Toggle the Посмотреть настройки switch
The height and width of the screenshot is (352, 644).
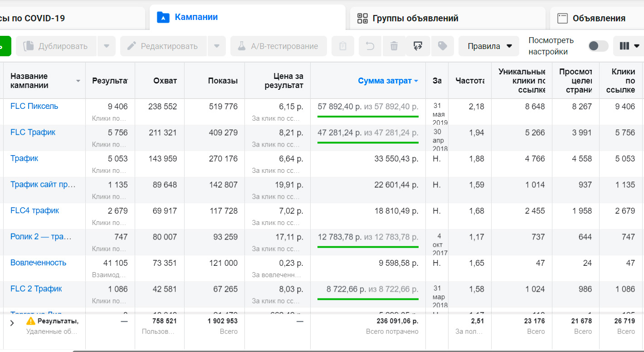pyautogui.click(x=598, y=46)
